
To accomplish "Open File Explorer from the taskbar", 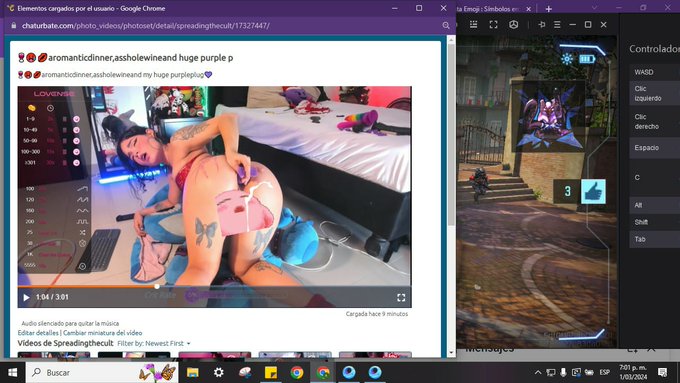I will point(193,372).
